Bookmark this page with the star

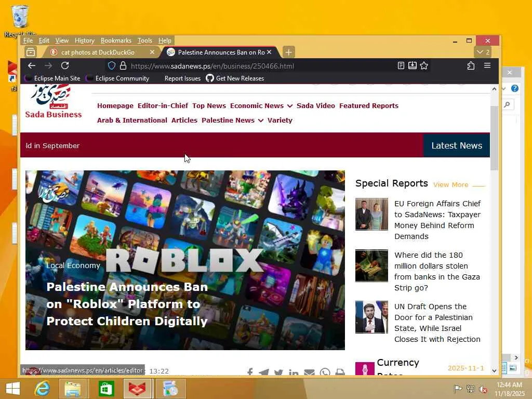click(424, 65)
